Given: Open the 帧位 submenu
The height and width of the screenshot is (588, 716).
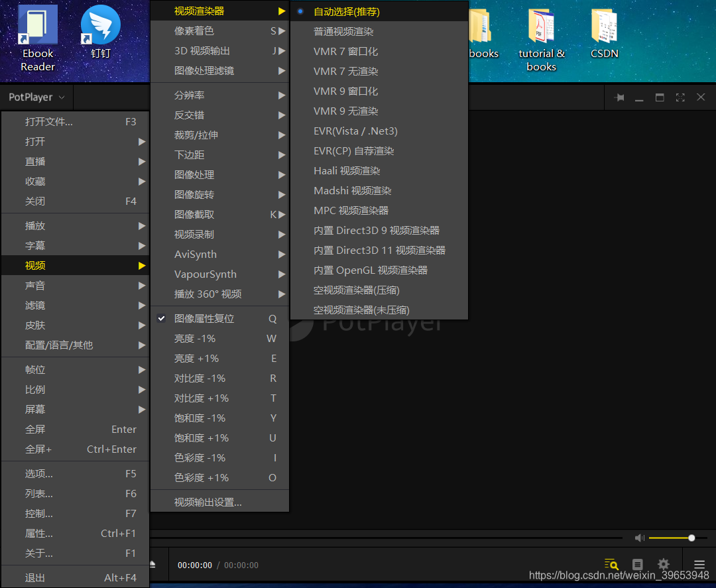Looking at the screenshot, I should pyautogui.click(x=76, y=370).
